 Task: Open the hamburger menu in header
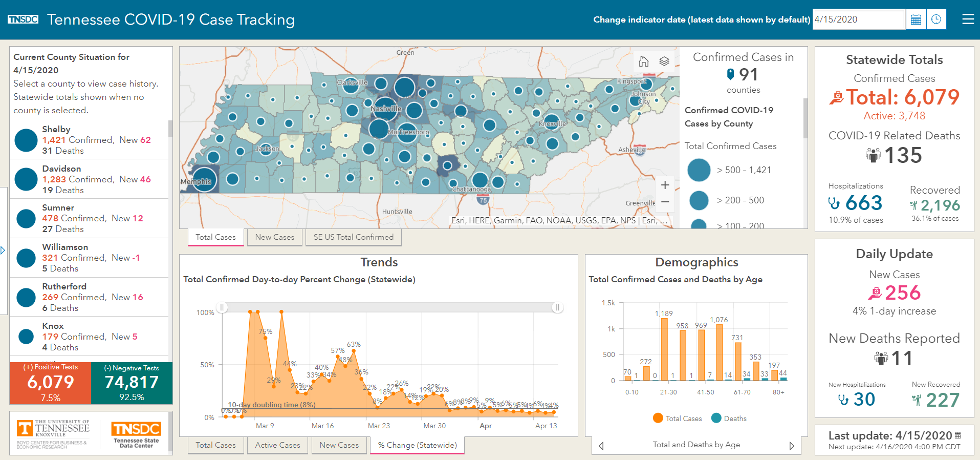point(968,19)
